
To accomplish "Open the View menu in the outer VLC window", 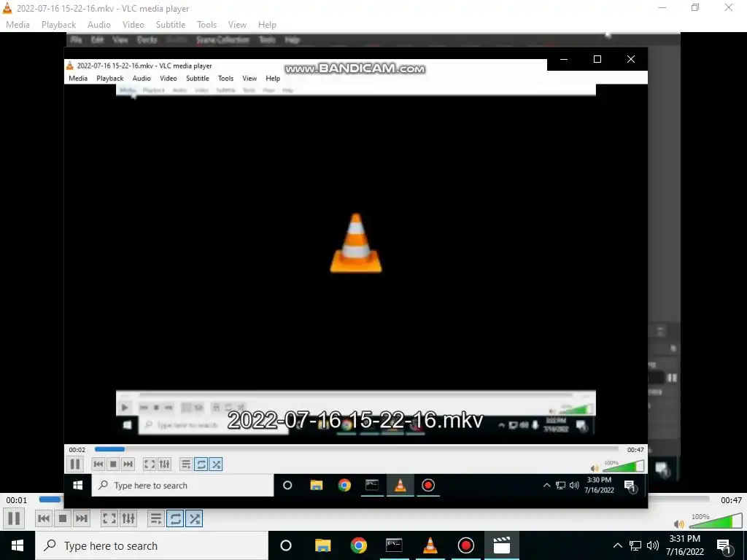I will [237, 25].
